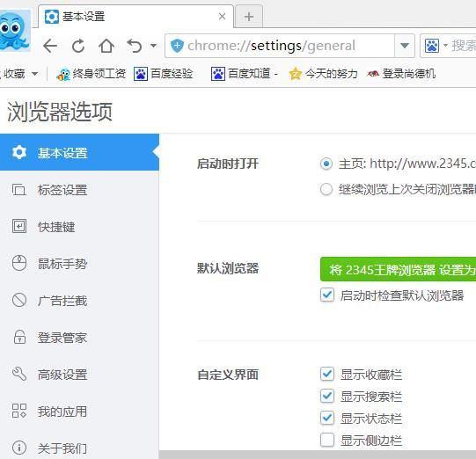Click the 启动时打开 section label

tap(228, 164)
